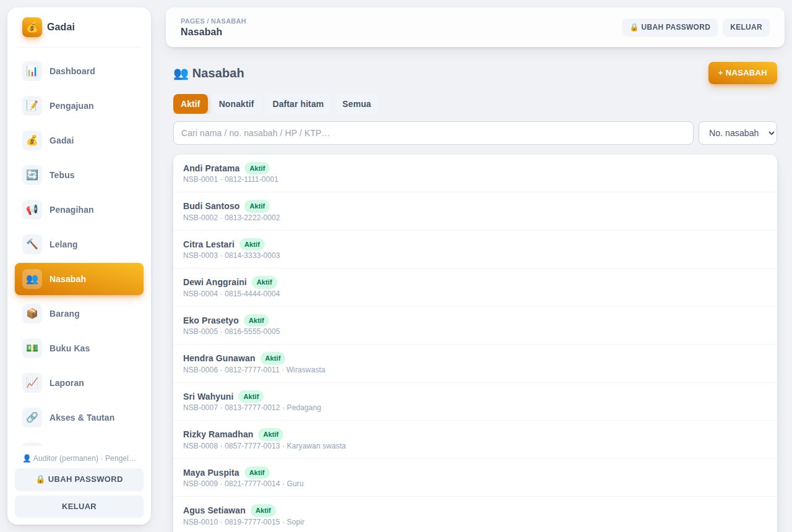Open Barang using the package icon

[x=32, y=314]
